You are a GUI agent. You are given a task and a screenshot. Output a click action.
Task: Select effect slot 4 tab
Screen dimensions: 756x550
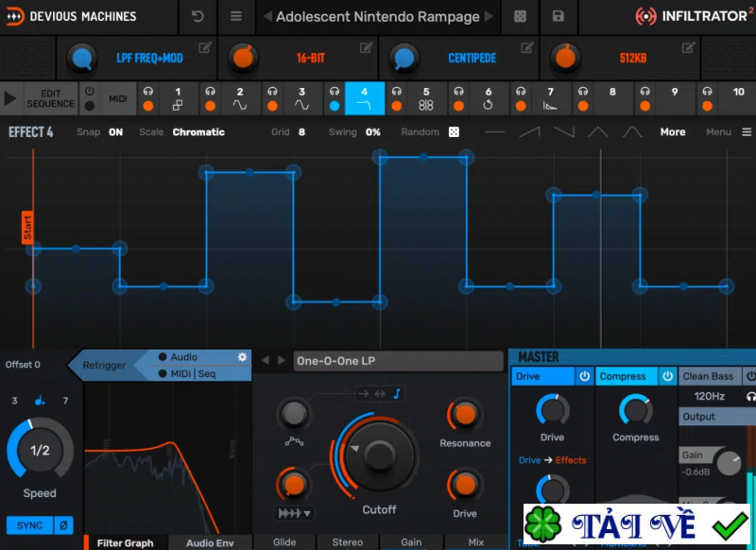pyautogui.click(x=364, y=98)
